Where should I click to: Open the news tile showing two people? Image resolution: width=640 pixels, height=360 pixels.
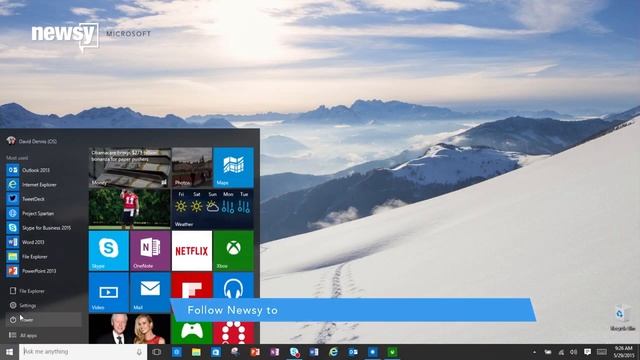click(129, 329)
